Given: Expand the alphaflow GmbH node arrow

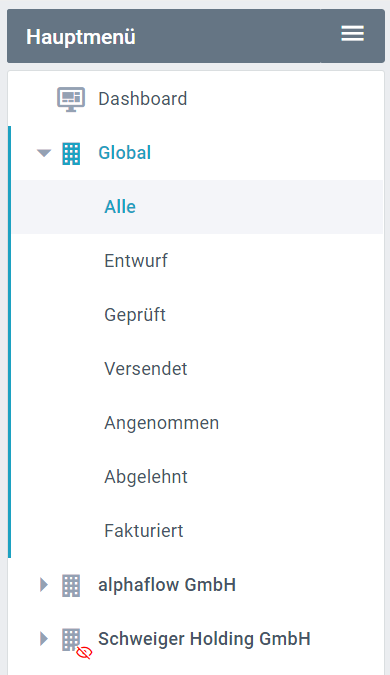Looking at the screenshot, I should (44, 585).
